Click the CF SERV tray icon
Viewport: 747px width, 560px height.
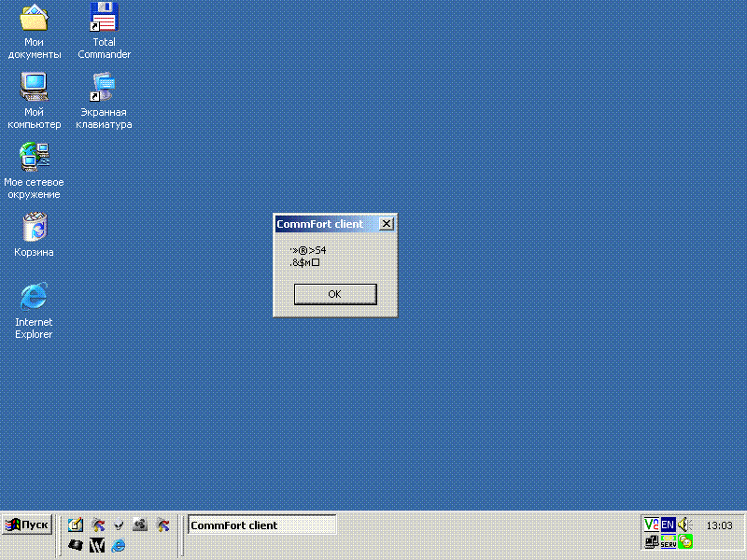tap(668, 541)
